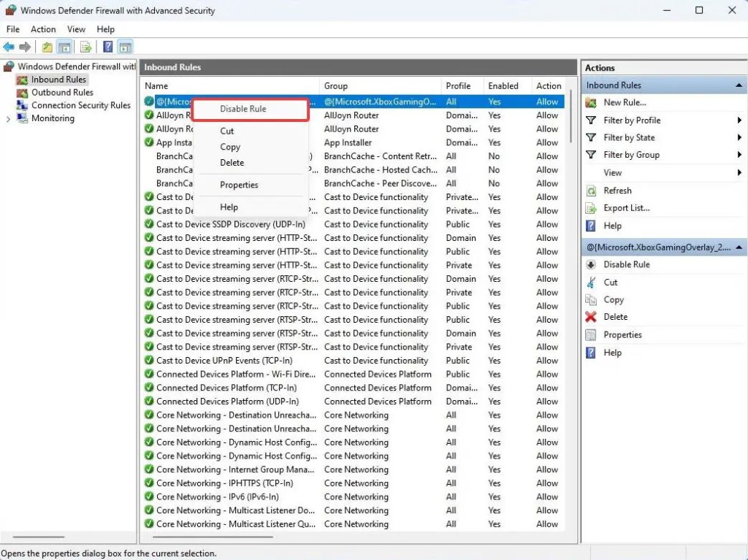Click the red X Delete icon in Actions pane

click(591, 317)
